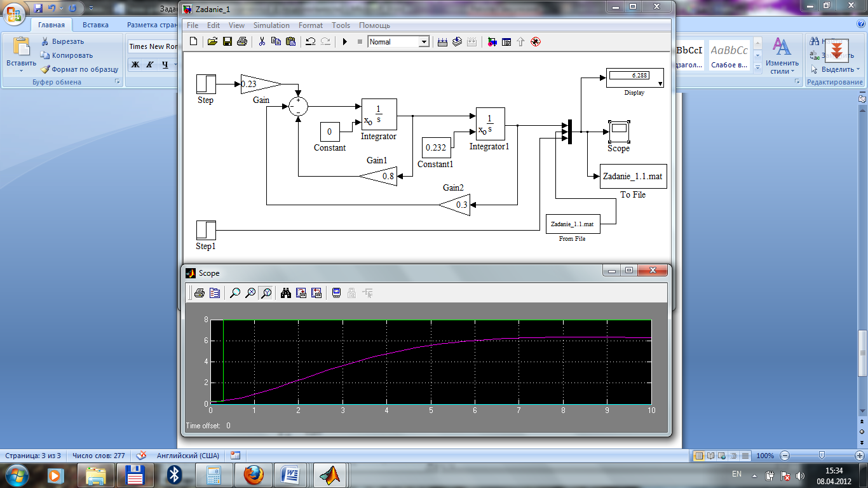Switch to Вставка tab in Word
This screenshot has width=868, height=488.
(95, 25)
